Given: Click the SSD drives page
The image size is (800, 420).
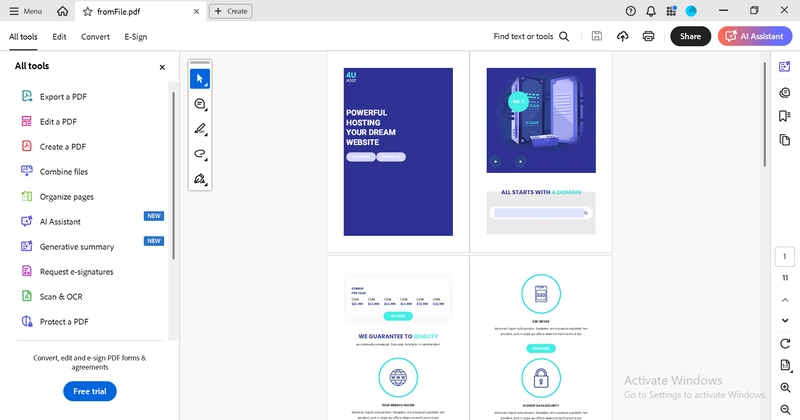Looking at the screenshot, I should (541, 338).
